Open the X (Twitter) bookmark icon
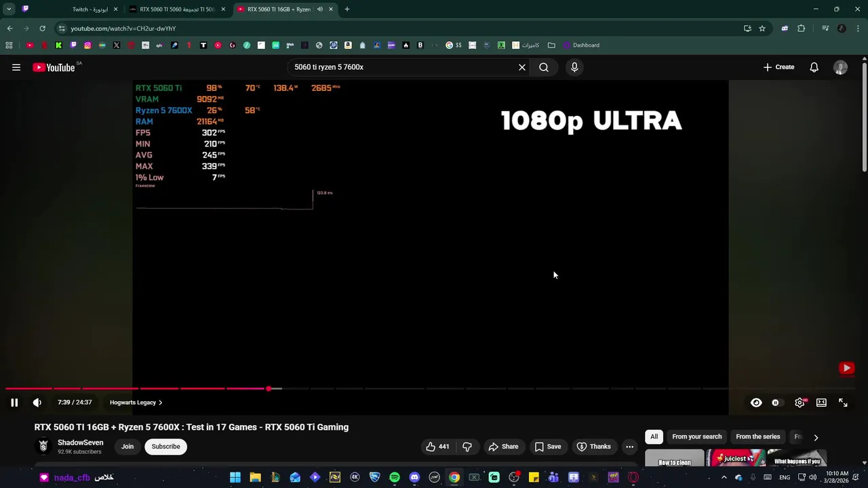 tap(117, 45)
